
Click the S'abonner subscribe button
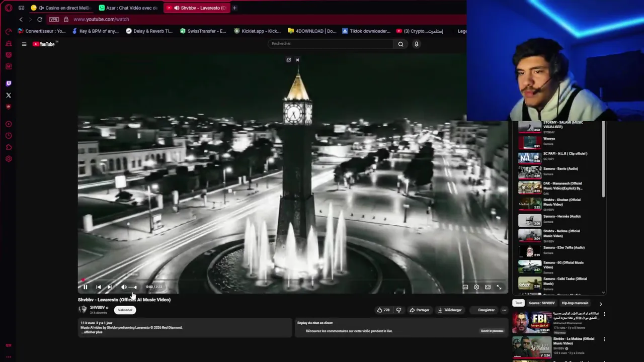[x=125, y=310]
